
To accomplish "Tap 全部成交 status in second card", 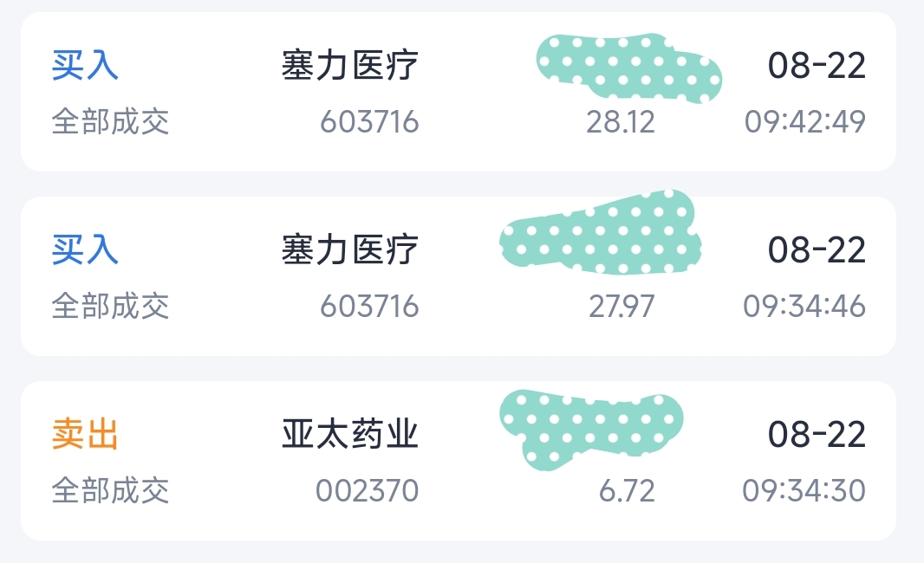I will [110, 307].
